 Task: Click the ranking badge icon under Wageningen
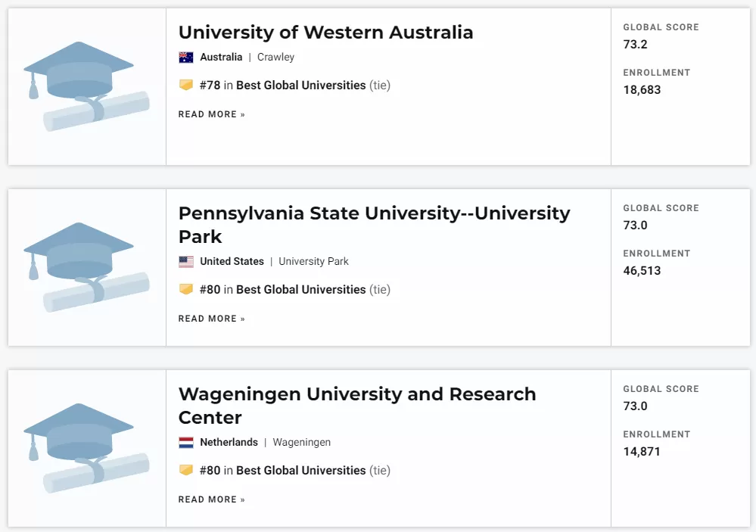click(186, 470)
